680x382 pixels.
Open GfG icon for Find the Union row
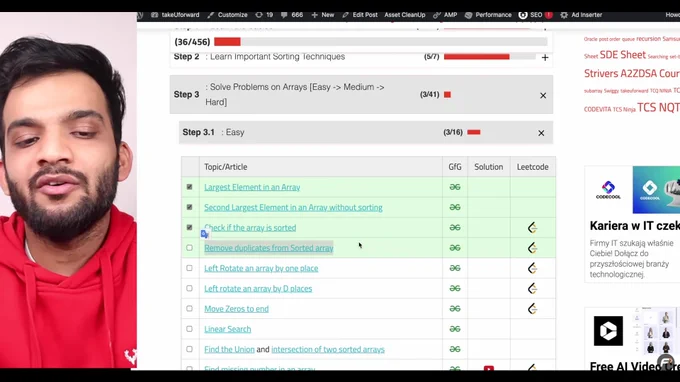tap(454, 349)
